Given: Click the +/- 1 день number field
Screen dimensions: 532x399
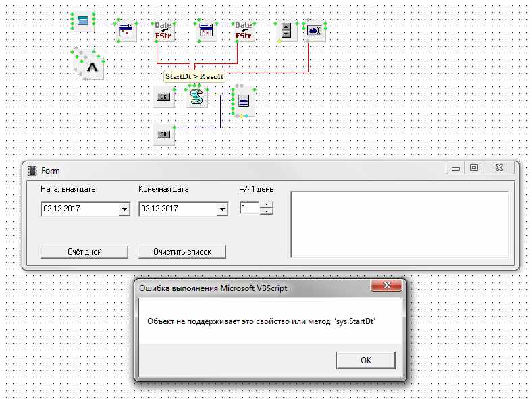Looking at the screenshot, I should click(x=249, y=208).
